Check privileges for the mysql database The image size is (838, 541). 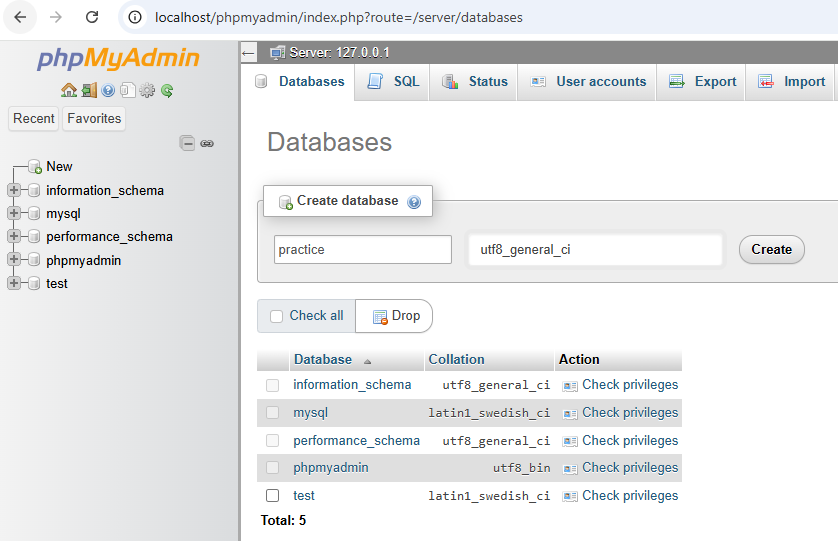pyautogui.click(x=630, y=413)
